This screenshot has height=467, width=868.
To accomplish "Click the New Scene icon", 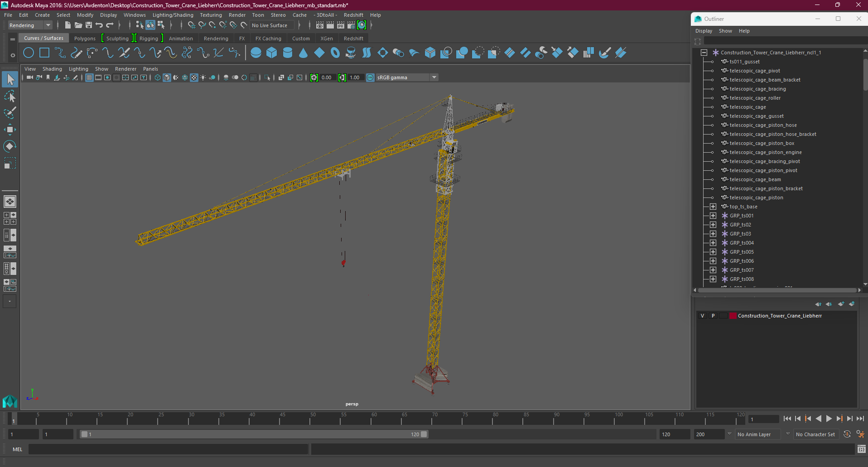I will (x=68, y=25).
